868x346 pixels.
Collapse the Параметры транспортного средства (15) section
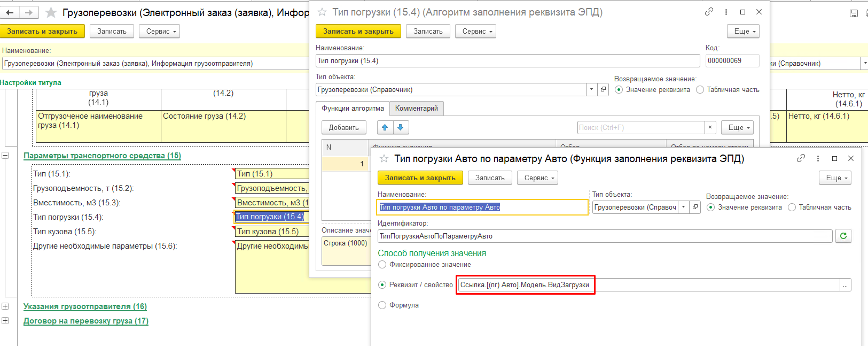pyautogui.click(x=5, y=156)
